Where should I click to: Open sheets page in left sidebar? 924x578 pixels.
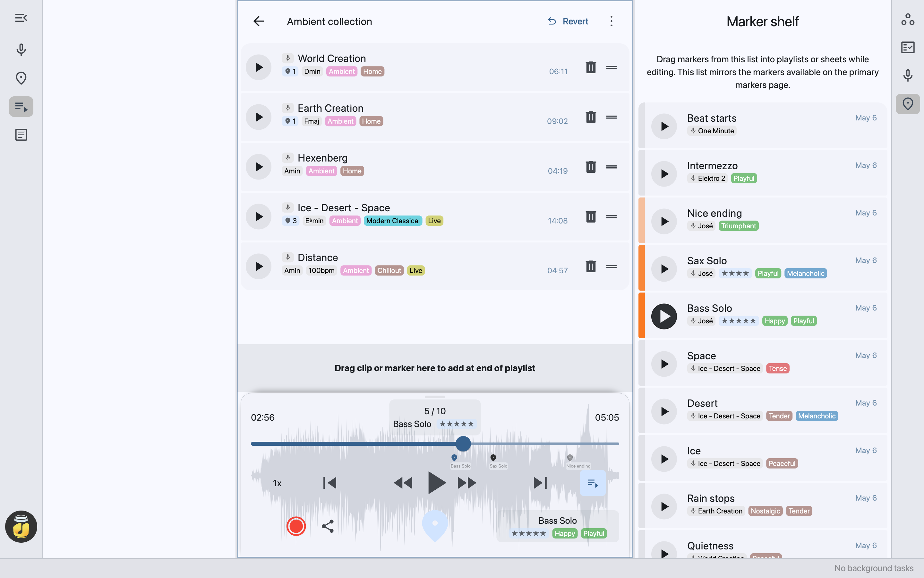tap(21, 135)
